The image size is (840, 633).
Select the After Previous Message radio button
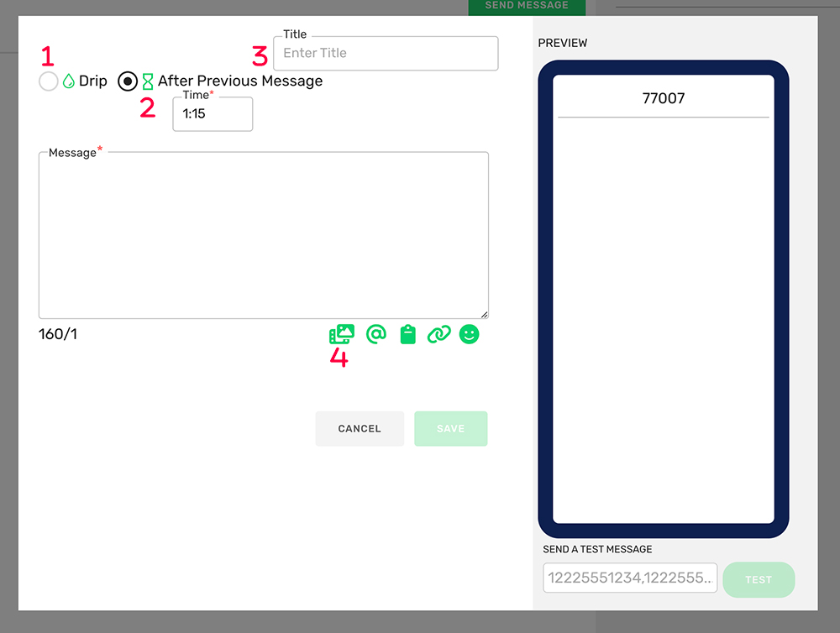[128, 81]
